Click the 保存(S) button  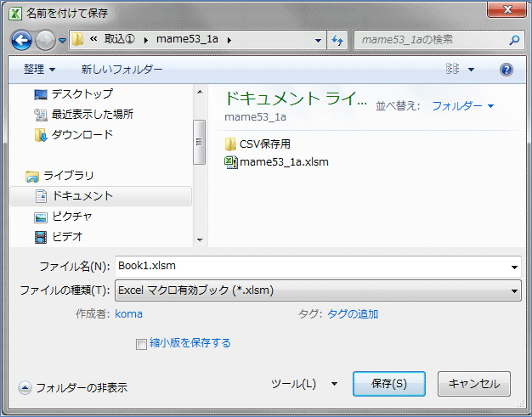tap(389, 384)
